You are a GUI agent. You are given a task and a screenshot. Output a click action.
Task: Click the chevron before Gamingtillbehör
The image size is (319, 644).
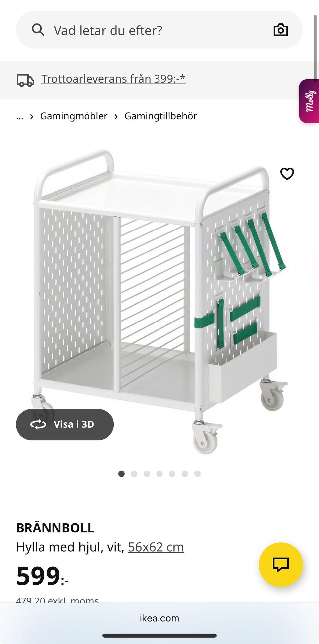[x=116, y=116]
